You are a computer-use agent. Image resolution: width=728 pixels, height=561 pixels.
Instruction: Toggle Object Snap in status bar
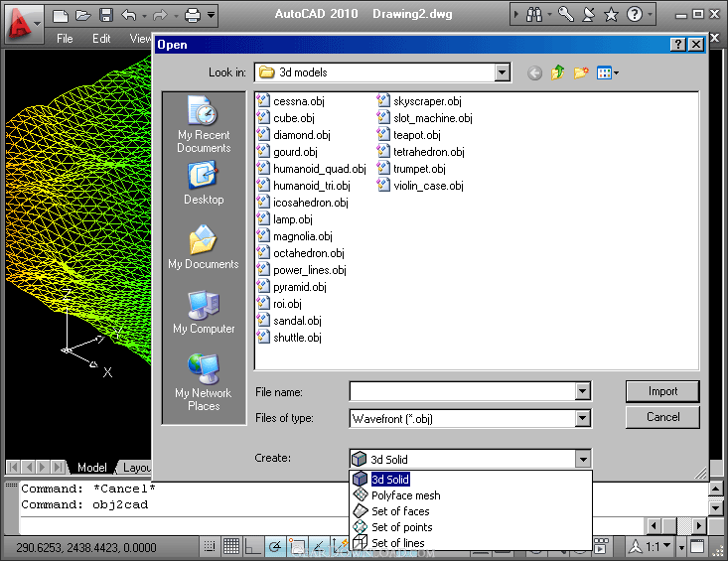tap(297, 547)
